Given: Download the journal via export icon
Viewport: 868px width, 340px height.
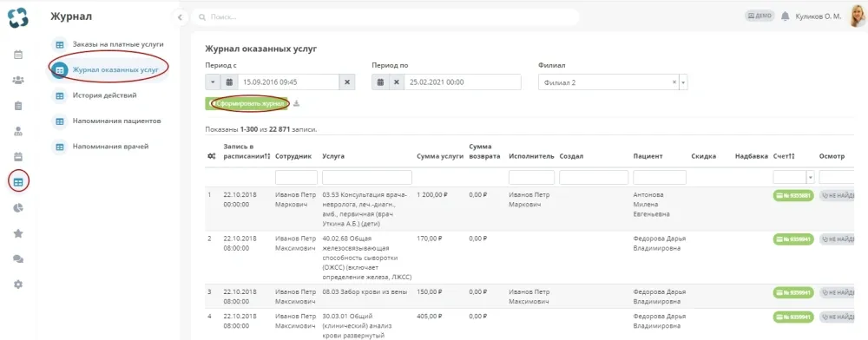Looking at the screenshot, I should tap(297, 103).
